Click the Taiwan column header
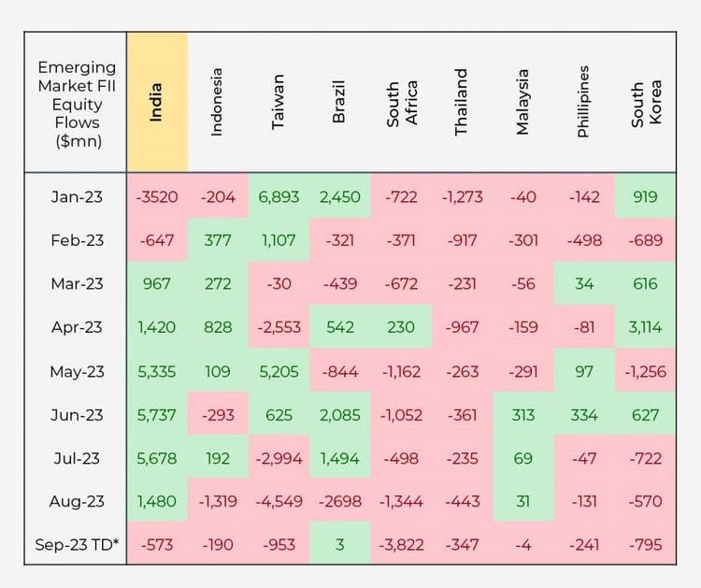The image size is (701, 588). (278, 102)
